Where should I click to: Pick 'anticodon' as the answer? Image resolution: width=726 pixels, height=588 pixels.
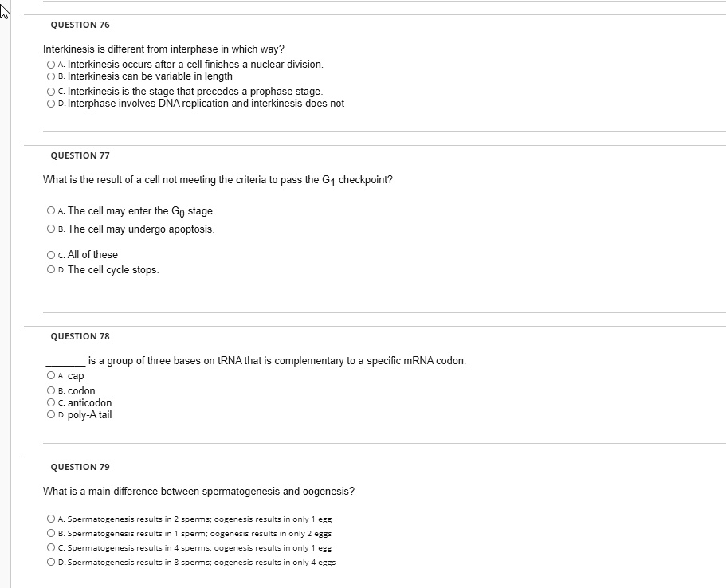tap(51, 403)
